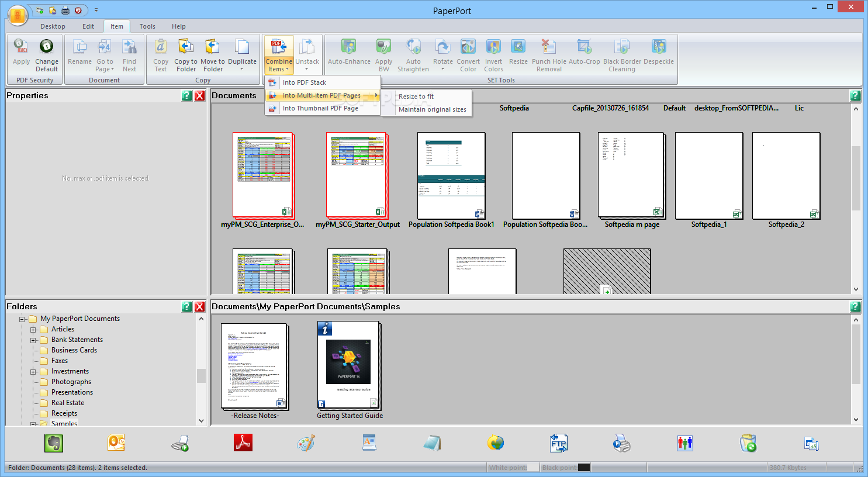Image resolution: width=868 pixels, height=477 pixels.
Task: Click the Convert Color tool
Action: pos(468,55)
